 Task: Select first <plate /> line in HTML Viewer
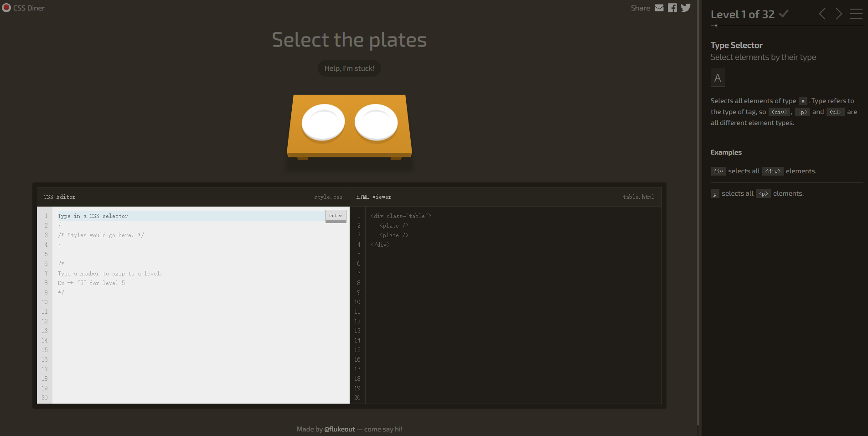click(394, 226)
